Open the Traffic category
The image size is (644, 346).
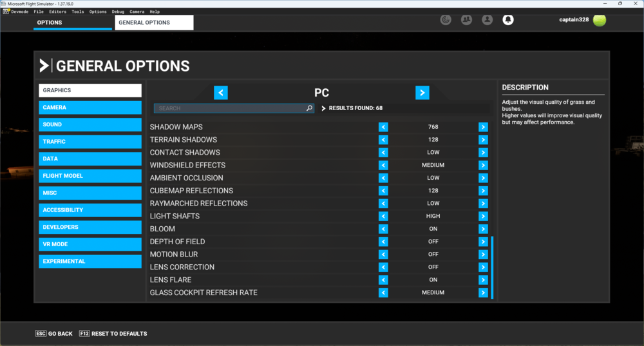(90, 142)
